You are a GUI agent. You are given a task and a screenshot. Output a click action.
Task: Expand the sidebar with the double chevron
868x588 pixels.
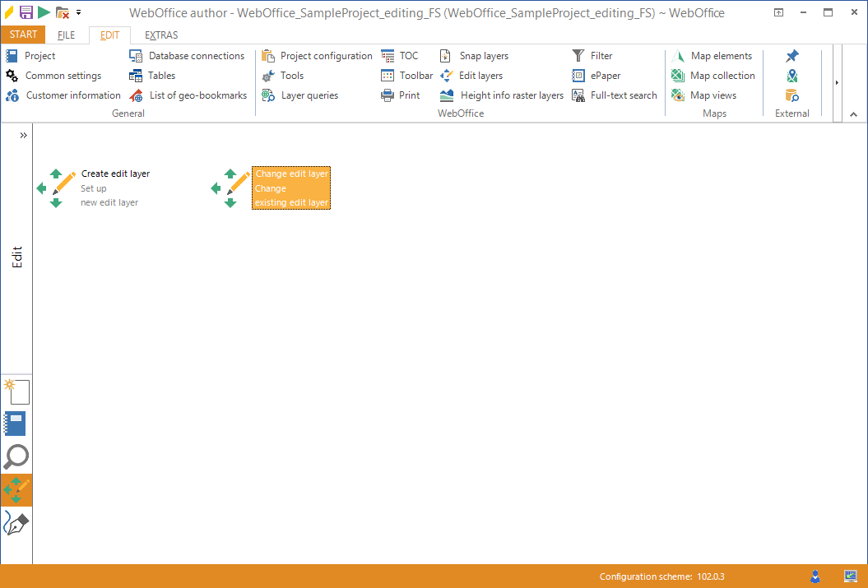point(23,134)
